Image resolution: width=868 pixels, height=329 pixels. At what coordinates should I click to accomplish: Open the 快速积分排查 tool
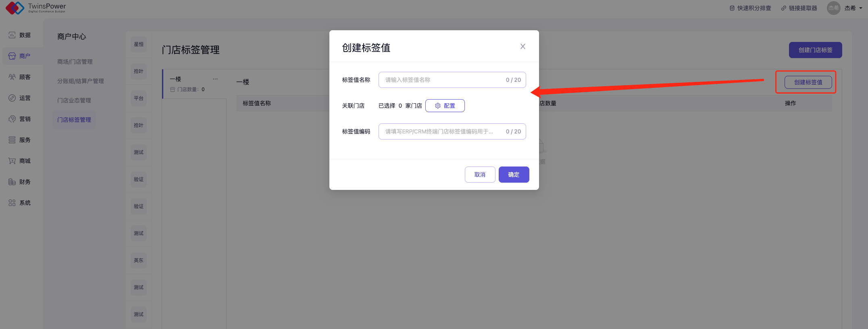click(750, 8)
